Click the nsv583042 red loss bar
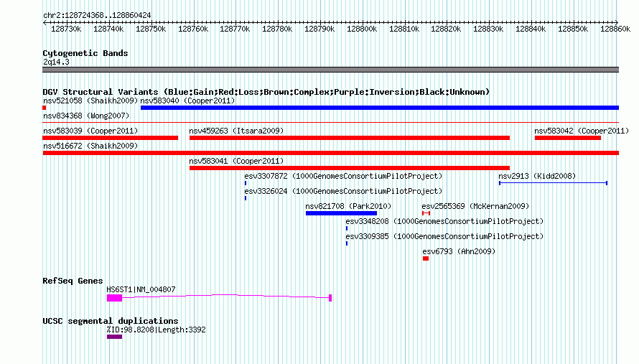The width and height of the screenshot is (639, 364). (568, 138)
